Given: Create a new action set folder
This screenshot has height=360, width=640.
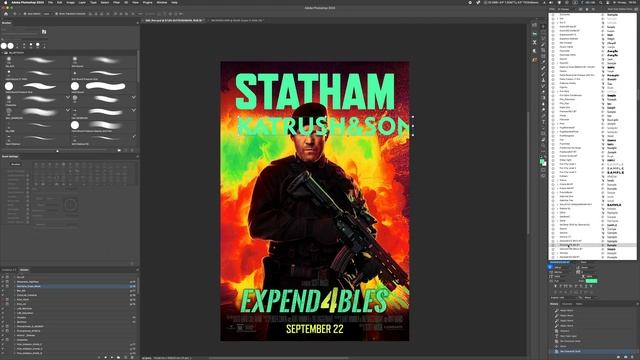Looking at the screenshot, I should point(119,357).
